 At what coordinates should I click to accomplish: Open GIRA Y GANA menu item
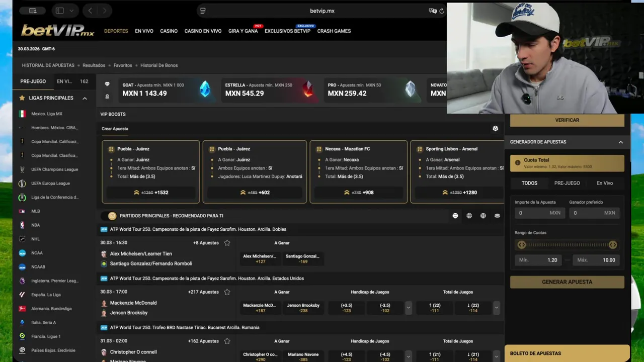click(243, 31)
